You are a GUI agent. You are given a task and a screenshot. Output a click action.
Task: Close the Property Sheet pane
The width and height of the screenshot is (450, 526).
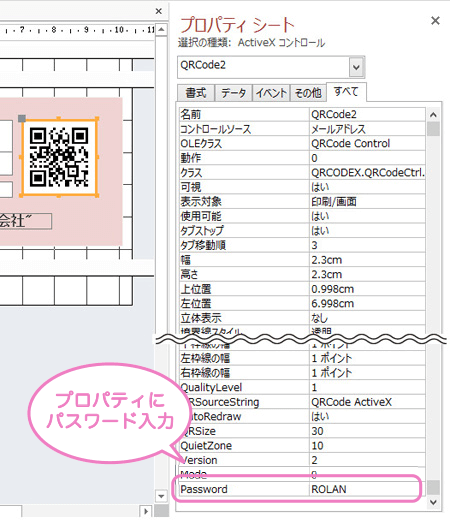[x=435, y=21]
